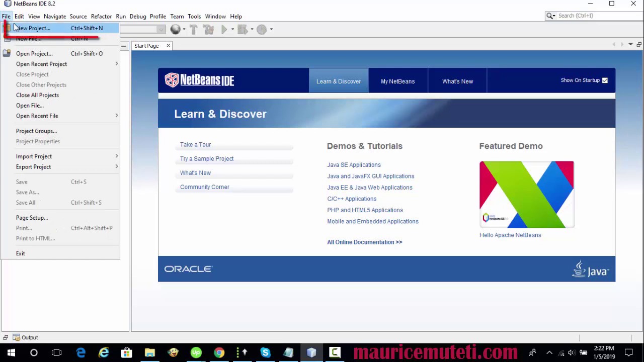The image size is (644, 362).
Task: Click the Profile Project toolbar icon
Action: [x=262, y=29]
